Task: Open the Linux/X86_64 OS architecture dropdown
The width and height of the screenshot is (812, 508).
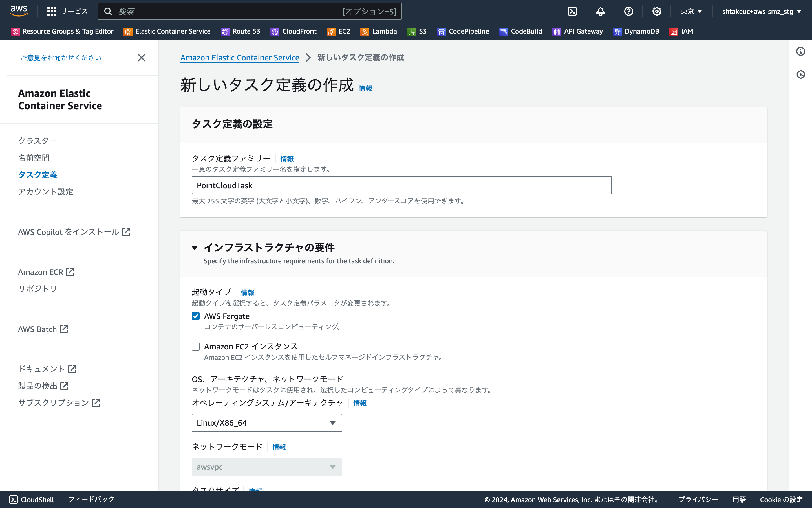Action: (x=267, y=423)
